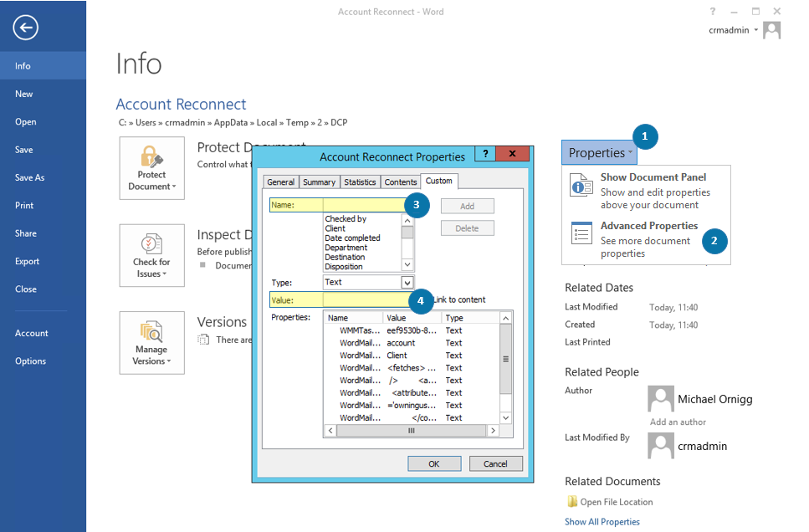Select Checked by in name list

tap(346, 219)
